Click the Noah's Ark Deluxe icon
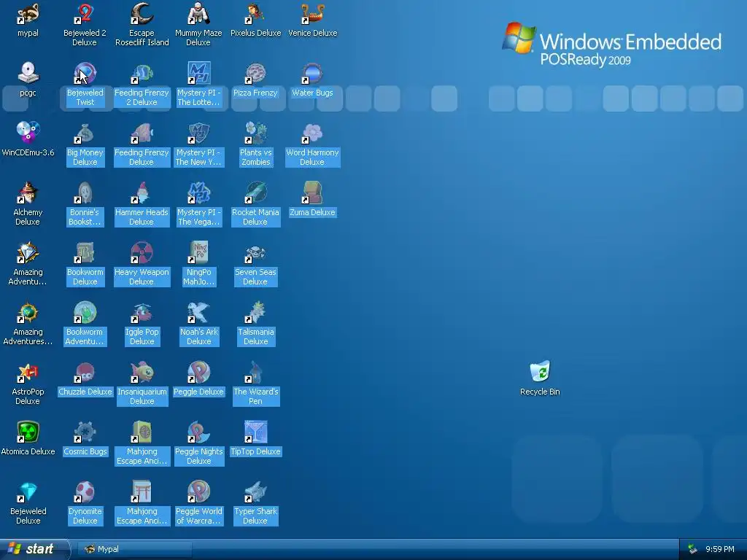Viewport: 747px width, 560px height. [x=198, y=312]
